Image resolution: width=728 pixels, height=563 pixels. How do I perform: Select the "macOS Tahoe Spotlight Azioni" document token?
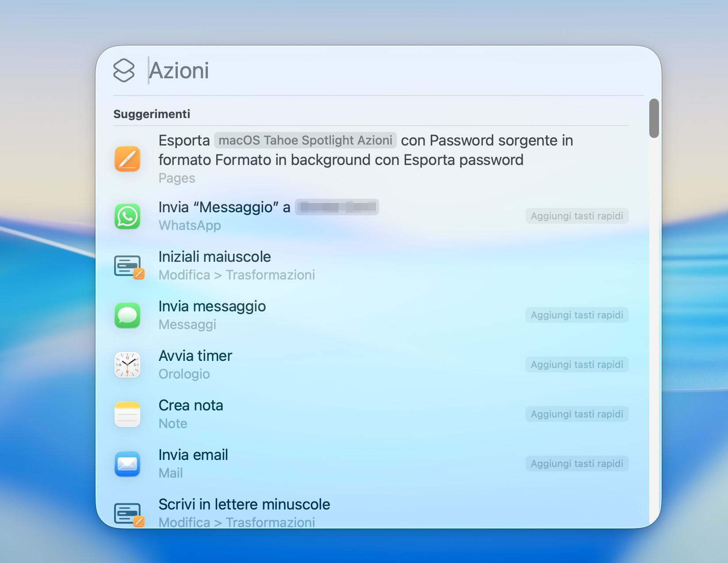tap(305, 140)
